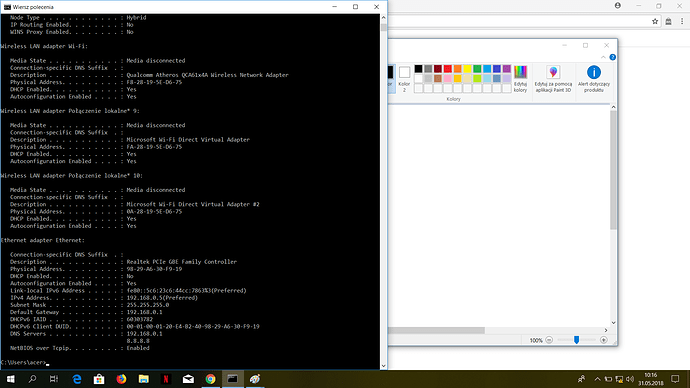Click command prompt scroll down arrow

point(383,366)
